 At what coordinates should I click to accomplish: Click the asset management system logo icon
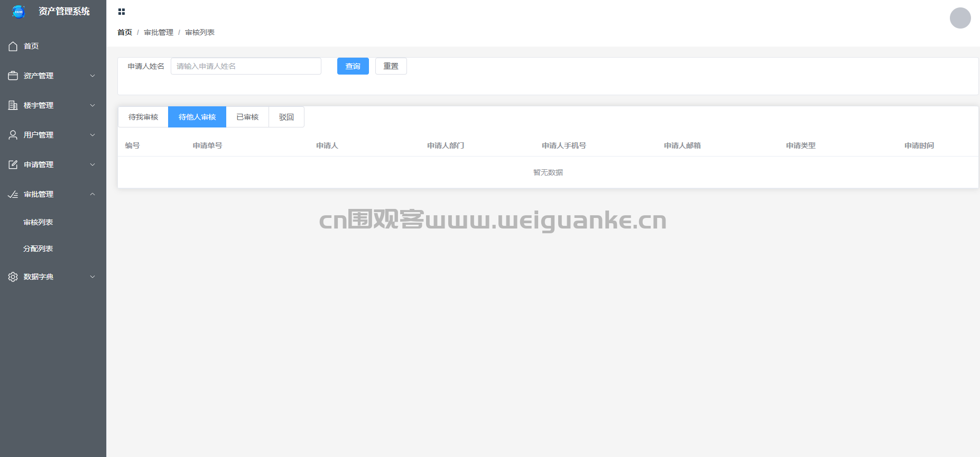pos(19,12)
